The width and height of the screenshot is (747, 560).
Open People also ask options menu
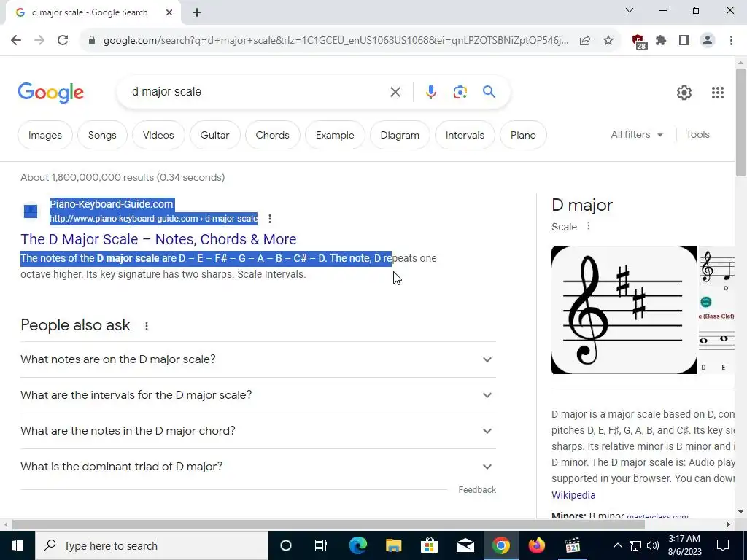pos(146,326)
